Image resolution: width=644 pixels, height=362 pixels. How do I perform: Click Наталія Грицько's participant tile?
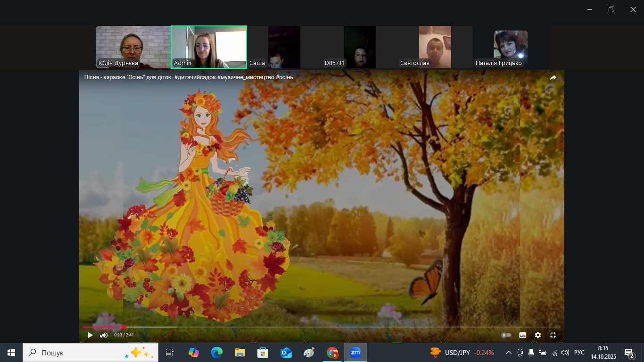point(510,47)
